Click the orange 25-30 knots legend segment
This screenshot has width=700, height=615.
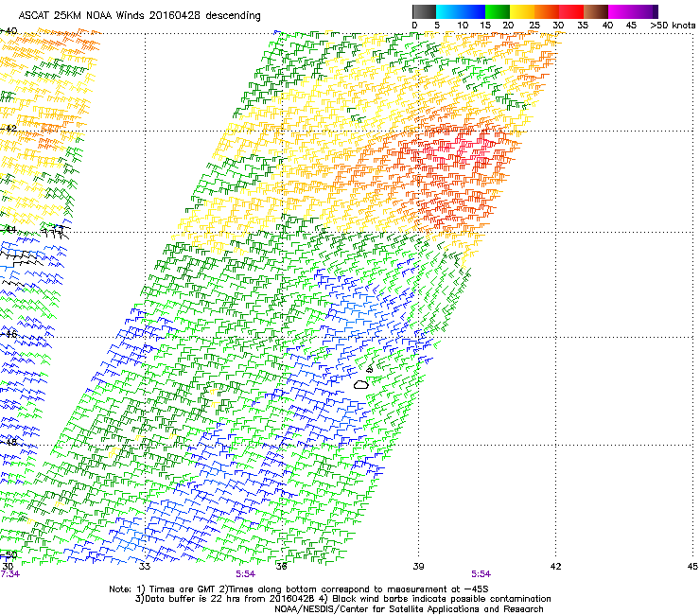[x=547, y=11]
